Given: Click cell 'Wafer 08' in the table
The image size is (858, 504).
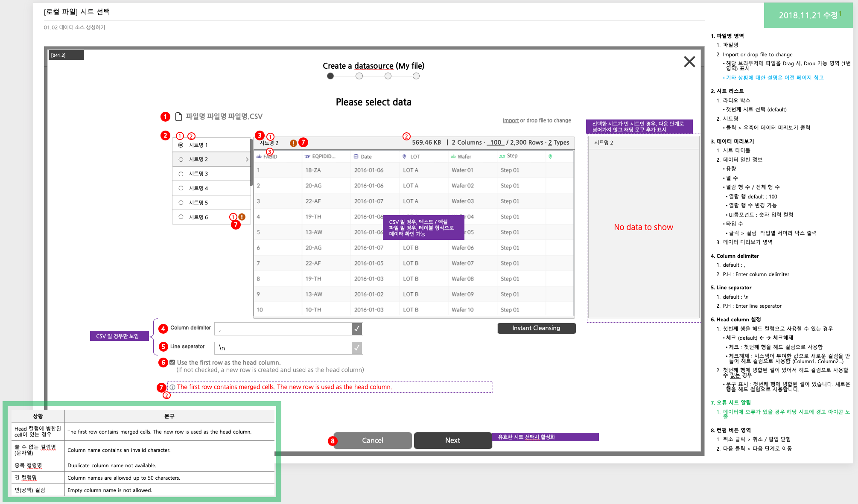Looking at the screenshot, I should (463, 279).
